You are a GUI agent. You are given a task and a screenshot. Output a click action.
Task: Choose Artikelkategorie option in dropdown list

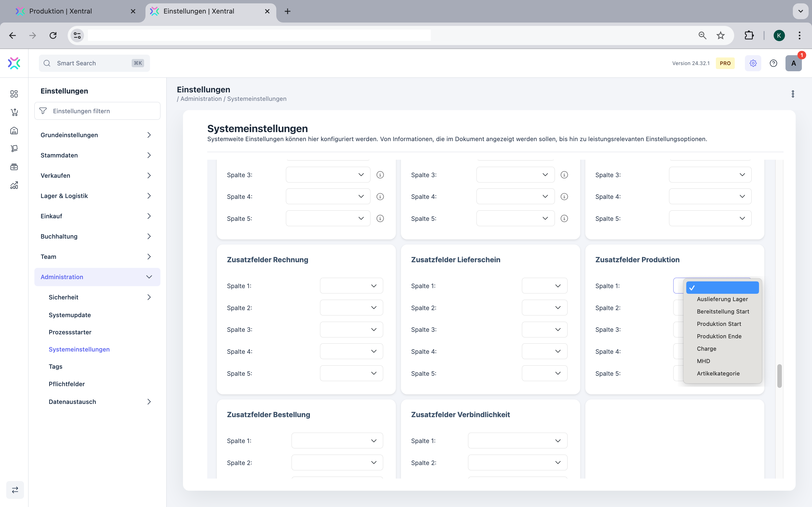[x=718, y=373]
